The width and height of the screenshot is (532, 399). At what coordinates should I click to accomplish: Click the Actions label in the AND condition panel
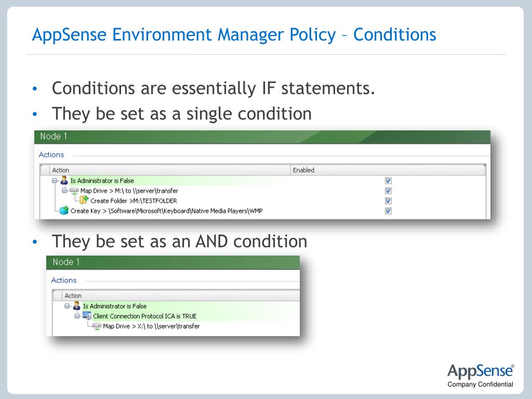click(64, 280)
